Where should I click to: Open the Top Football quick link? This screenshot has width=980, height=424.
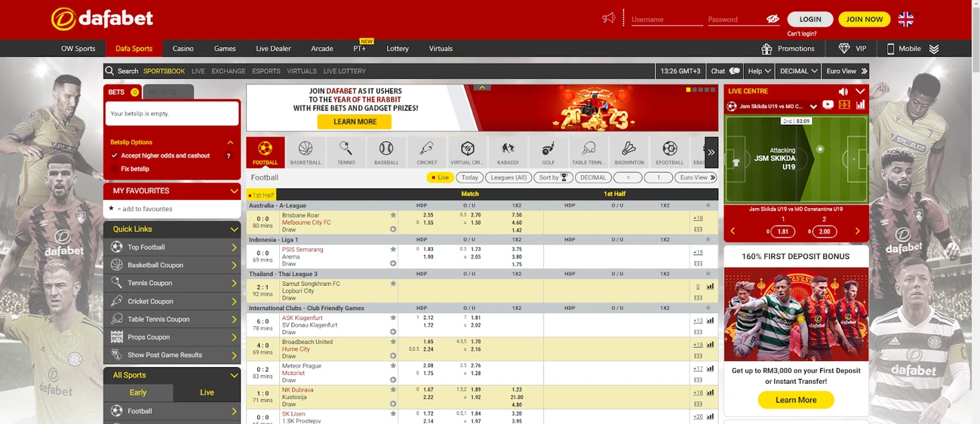(172, 248)
